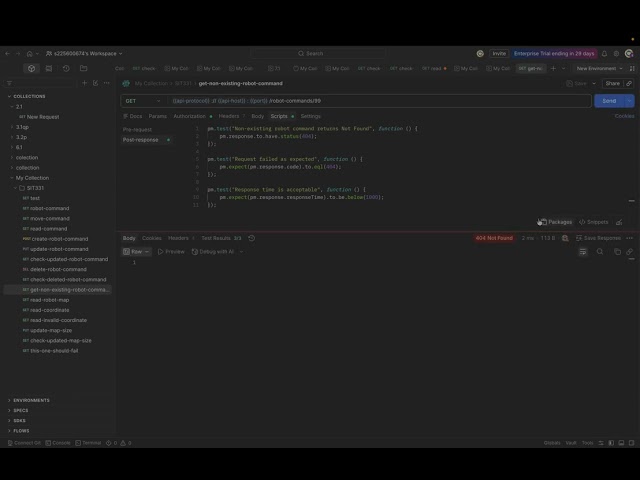Open the New Environment selector
Viewport: 640px width, 480px height.
click(x=600, y=69)
